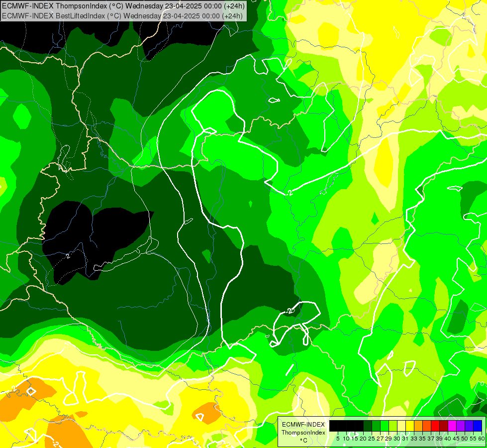This screenshot has height=448, width=487.
Task: Click the legend tick label '35'
Action: pyautogui.click(x=422, y=439)
